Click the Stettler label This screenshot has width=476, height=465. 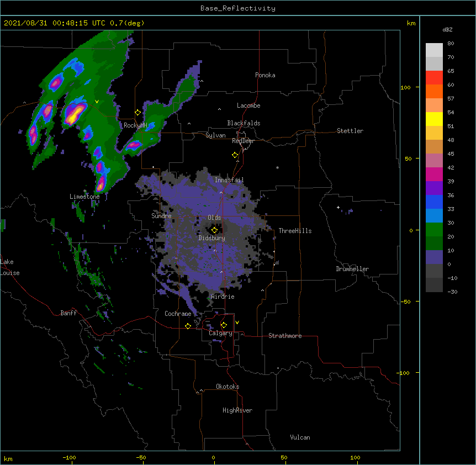coord(350,131)
